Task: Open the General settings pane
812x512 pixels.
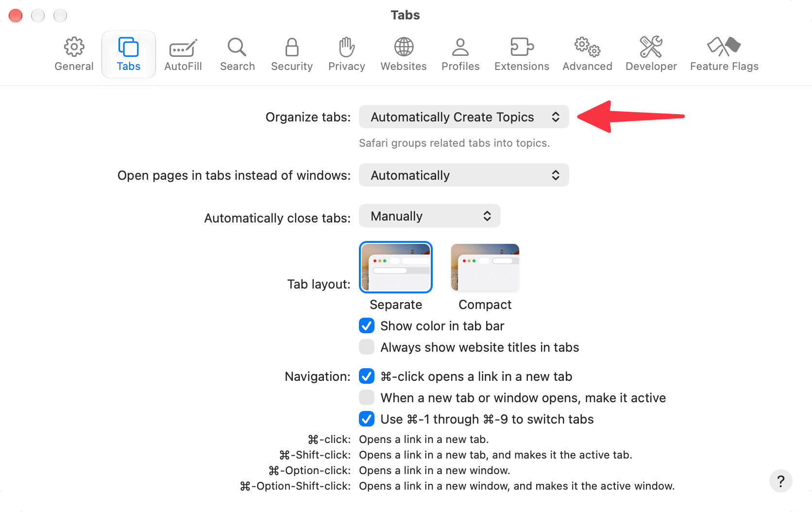Action: 74,54
